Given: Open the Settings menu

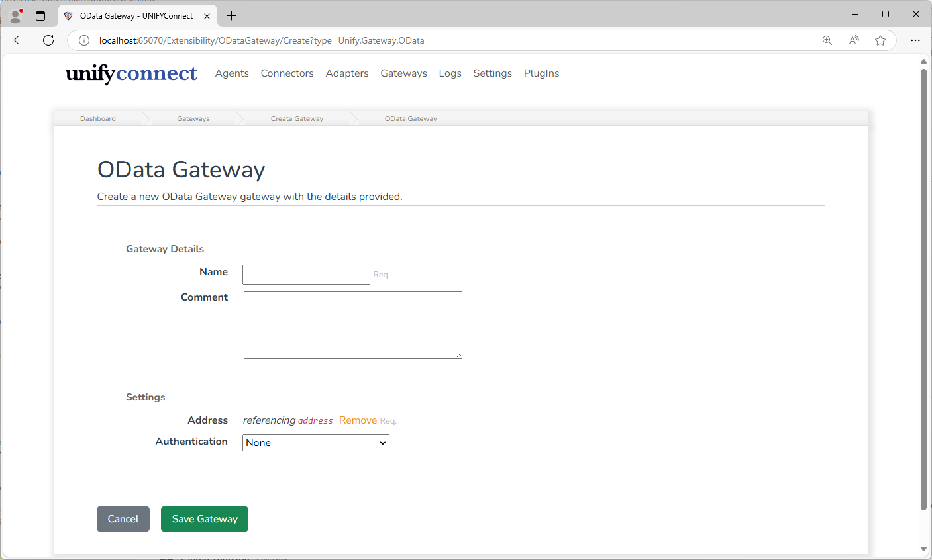Looking at the screenshot, I should click(492, 73).
